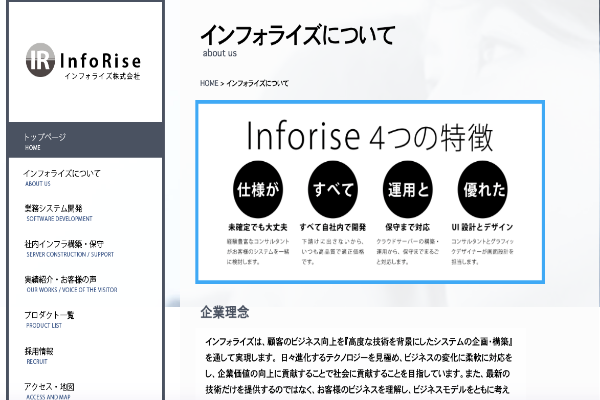Click the 未確定でも大丈夫 caption
The width and height of the screenshot is (600, 400).
coord(258,227)
